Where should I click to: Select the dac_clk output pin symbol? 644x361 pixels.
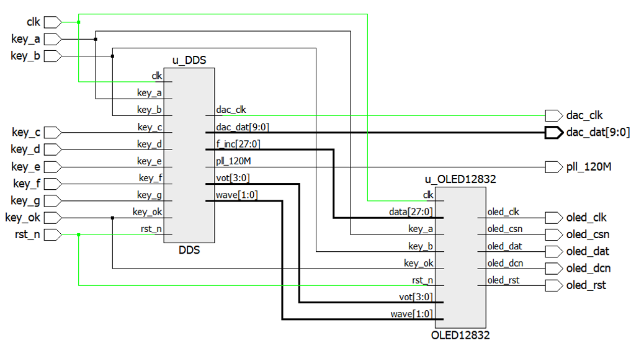coord(553,116)
